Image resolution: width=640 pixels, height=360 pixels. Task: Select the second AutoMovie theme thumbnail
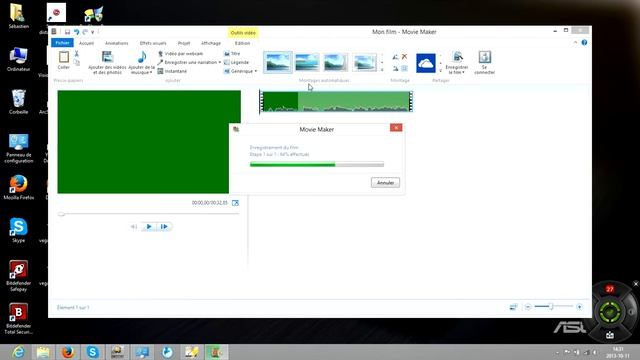307,62
